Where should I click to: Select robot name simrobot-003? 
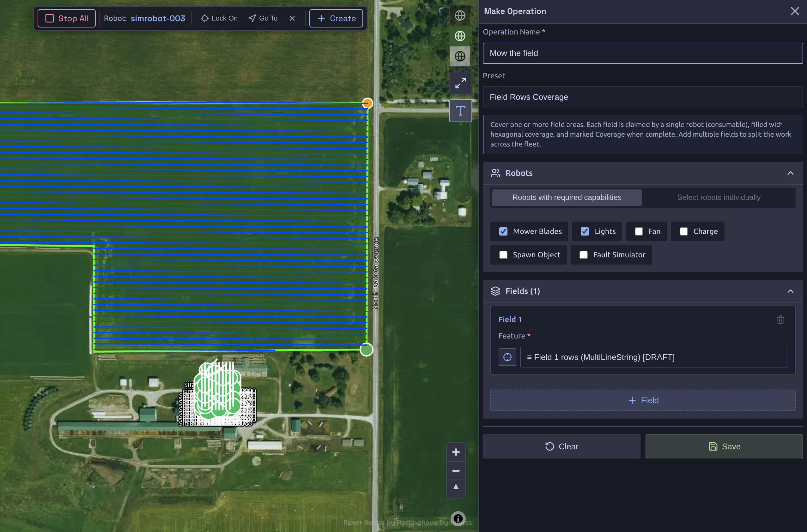click(158, 18)
